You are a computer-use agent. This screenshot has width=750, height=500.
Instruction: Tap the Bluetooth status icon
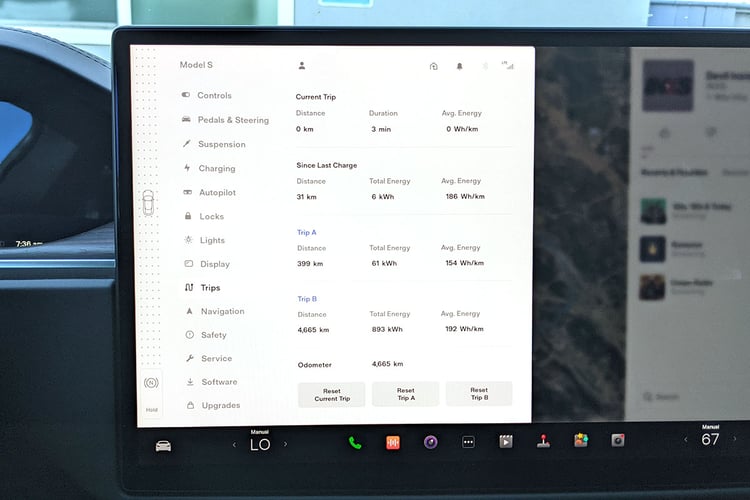point(485,66)
